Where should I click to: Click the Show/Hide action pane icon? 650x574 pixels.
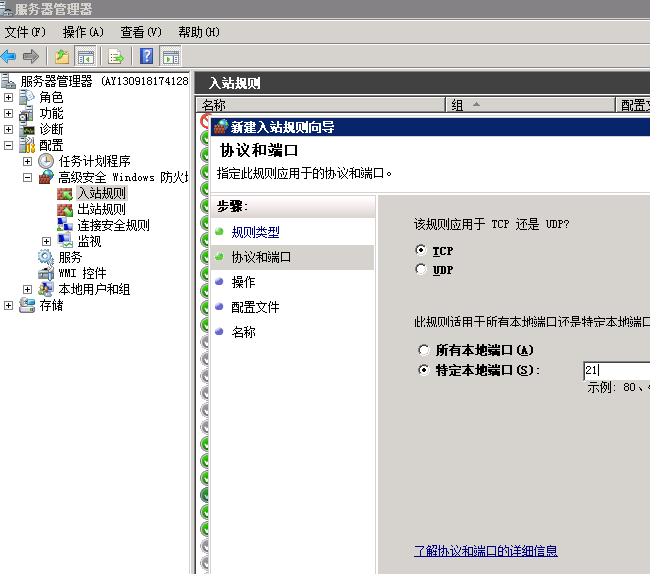click(x=171, y=56)
